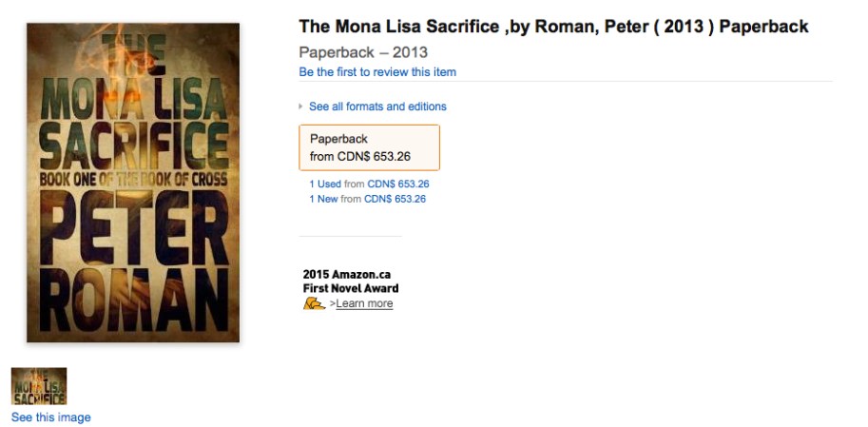Click the See this image link
Screen dimensions: 868x427
click(x=51, y=417)
